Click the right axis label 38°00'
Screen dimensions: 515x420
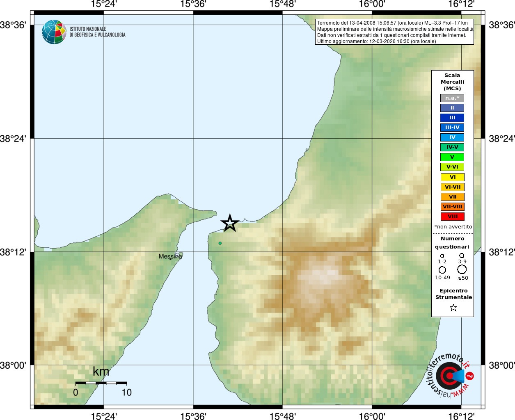(501, 365)
